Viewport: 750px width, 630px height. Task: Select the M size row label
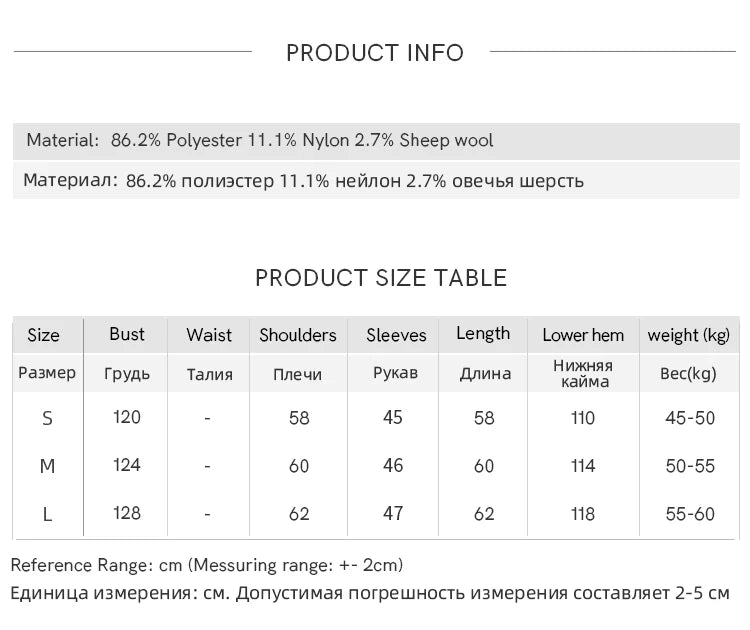click(47, 466)
